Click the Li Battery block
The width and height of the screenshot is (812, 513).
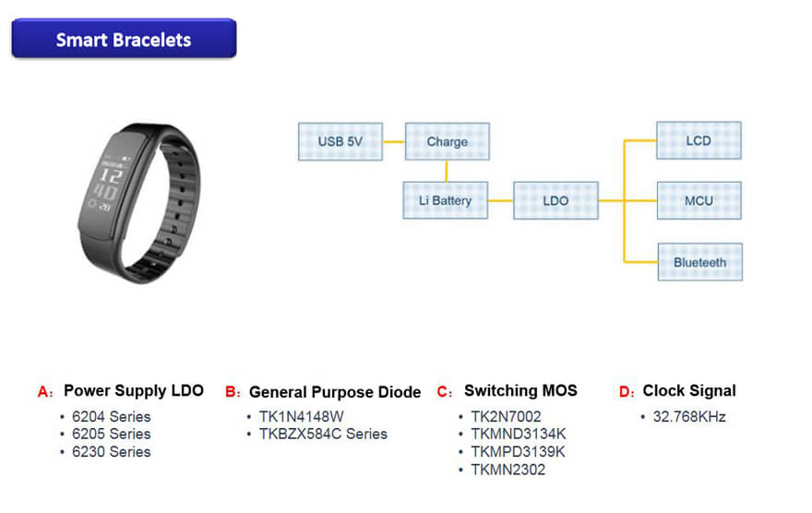tap(446, 200)
